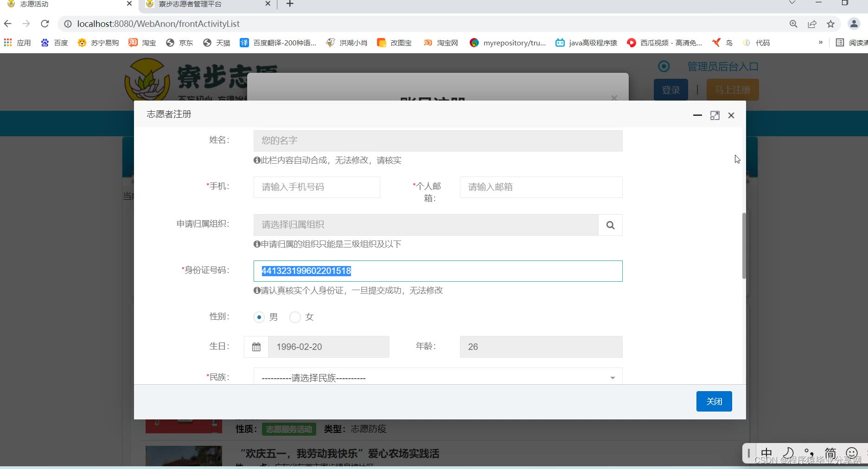Open 西瓜视频 bookmark
The image size is (868, 469).
[664, 43]
